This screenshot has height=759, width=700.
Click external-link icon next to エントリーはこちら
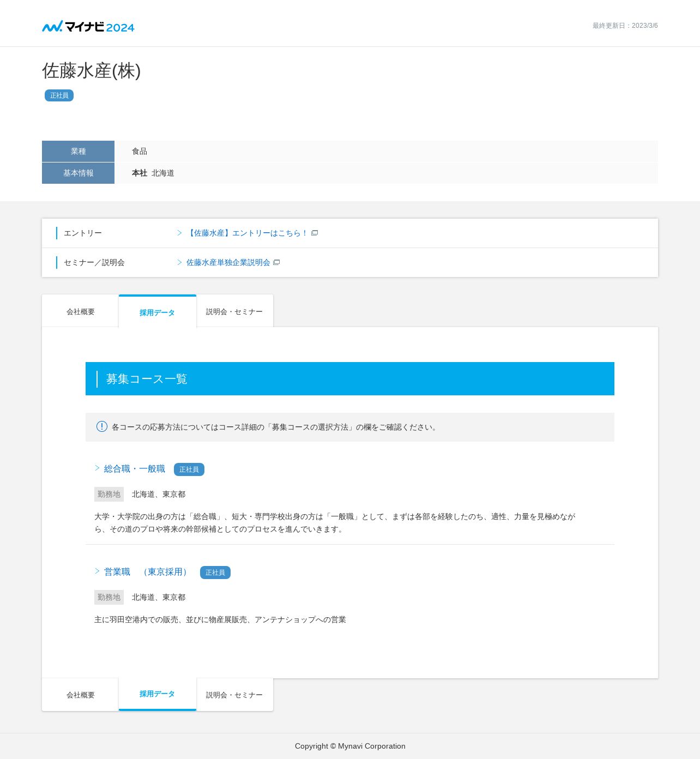point(315,233)
